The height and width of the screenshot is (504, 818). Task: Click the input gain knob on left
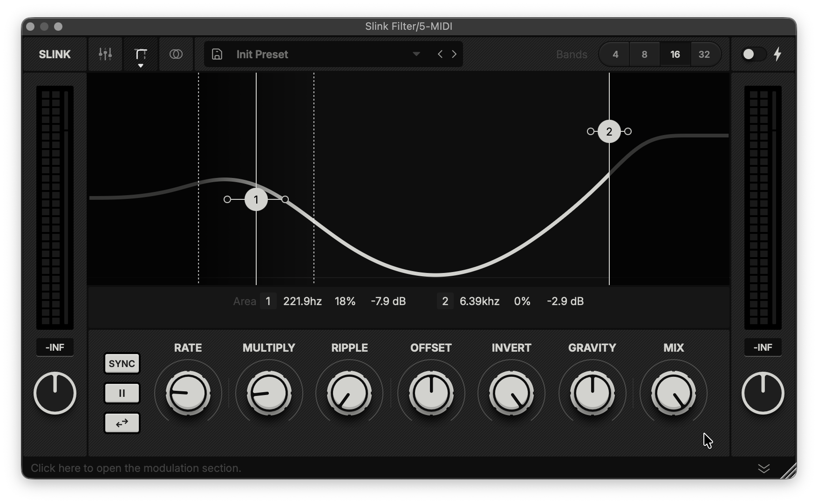click(55, 393)
